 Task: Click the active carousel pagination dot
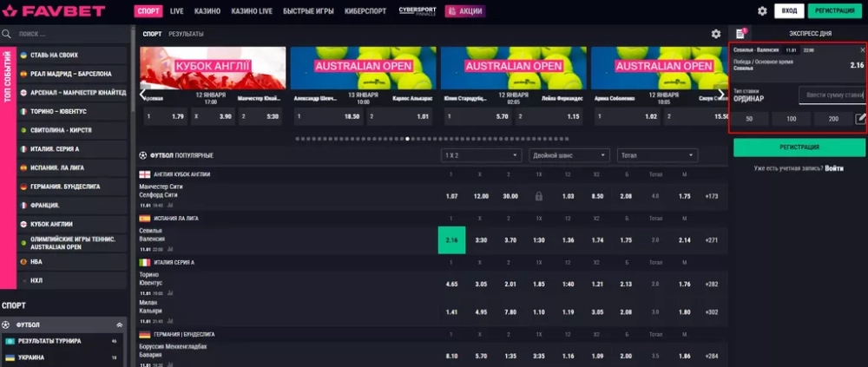coord(407,139)
